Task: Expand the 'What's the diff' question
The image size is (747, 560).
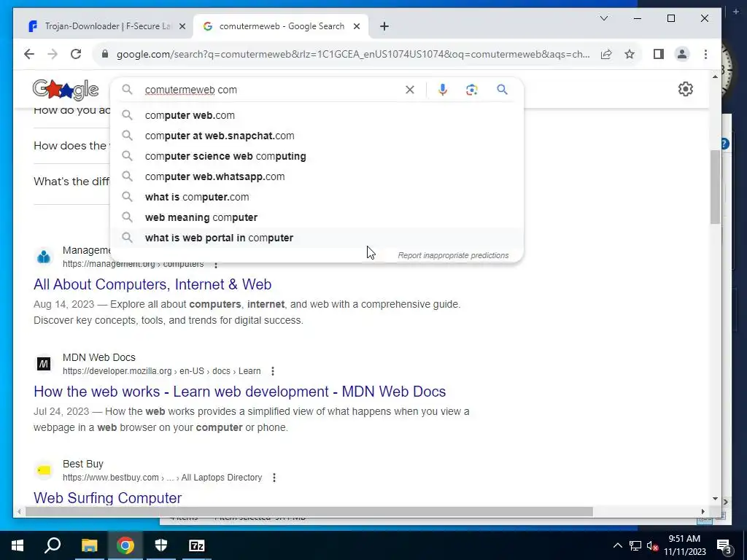Action: click(x=71, y=182)
